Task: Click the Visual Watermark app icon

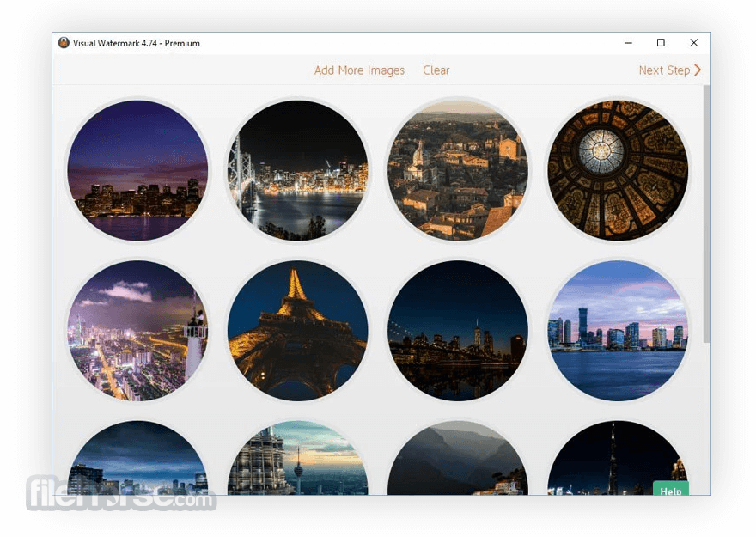Action: [x=64, y=42]
